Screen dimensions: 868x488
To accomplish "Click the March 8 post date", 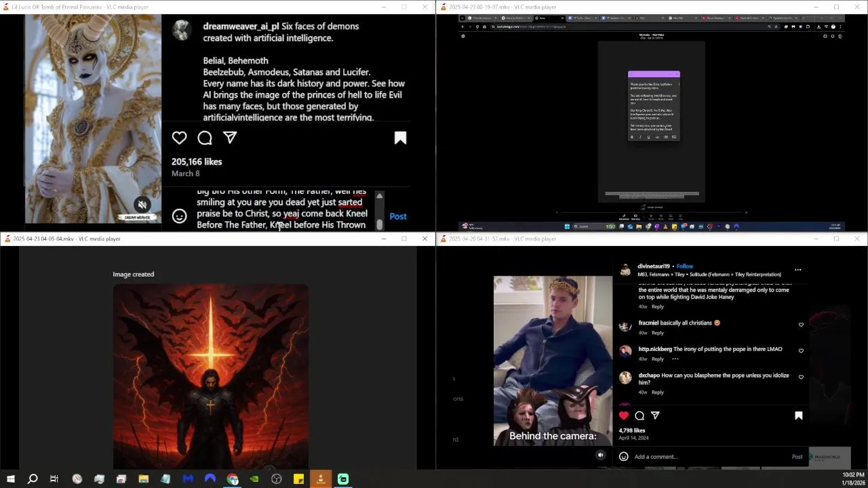I will [x=185, y=174].
